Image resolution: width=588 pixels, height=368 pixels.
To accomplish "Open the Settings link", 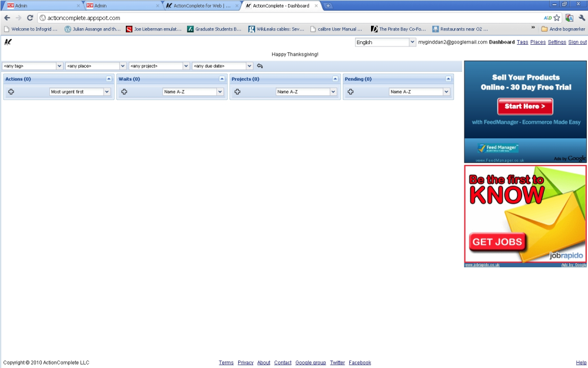I will click(x=557, y=42).
